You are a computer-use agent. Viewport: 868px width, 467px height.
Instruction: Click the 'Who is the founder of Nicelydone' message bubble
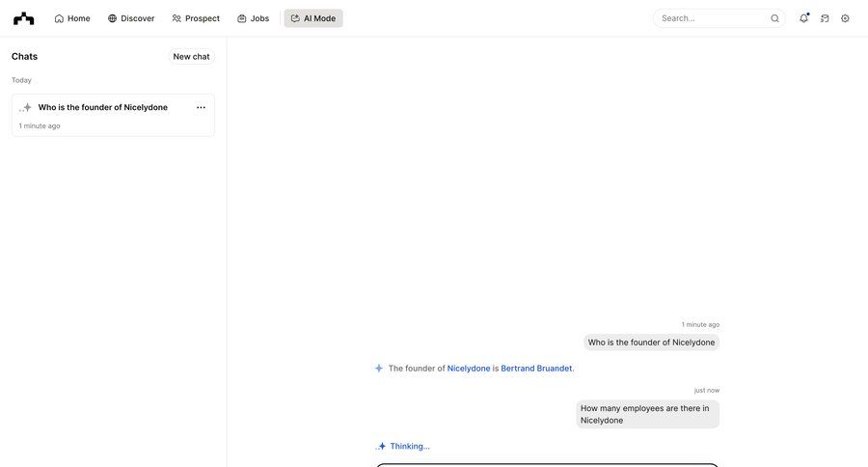651,343
